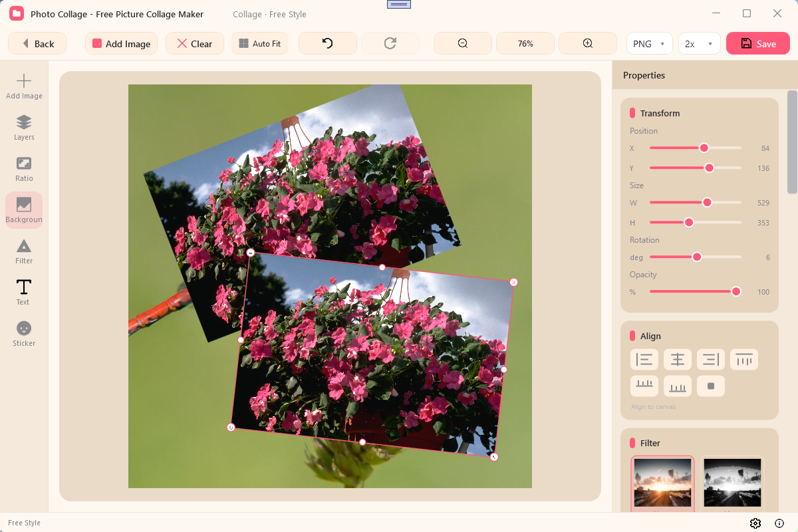Adjust the Opacity percent slider

tap(695, 292)
